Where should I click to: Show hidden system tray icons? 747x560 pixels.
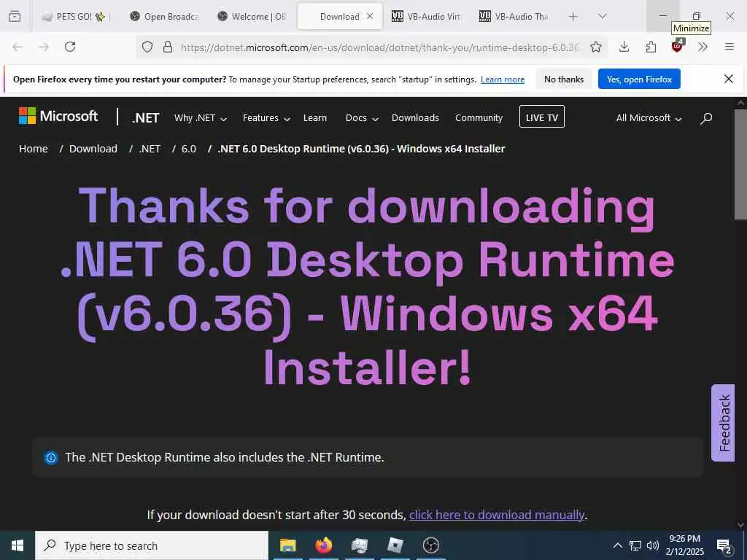pos(617,545)
